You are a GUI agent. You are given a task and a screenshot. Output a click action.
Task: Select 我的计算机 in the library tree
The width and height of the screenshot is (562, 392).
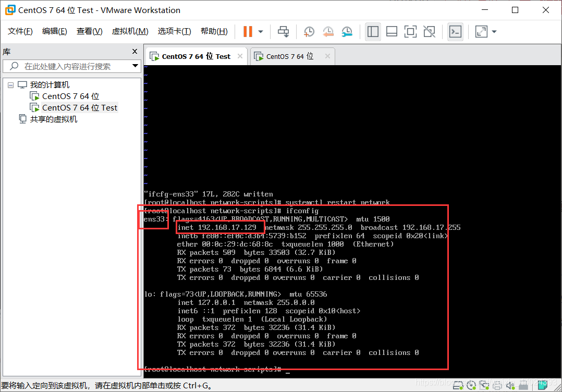(x=50, y=85)
